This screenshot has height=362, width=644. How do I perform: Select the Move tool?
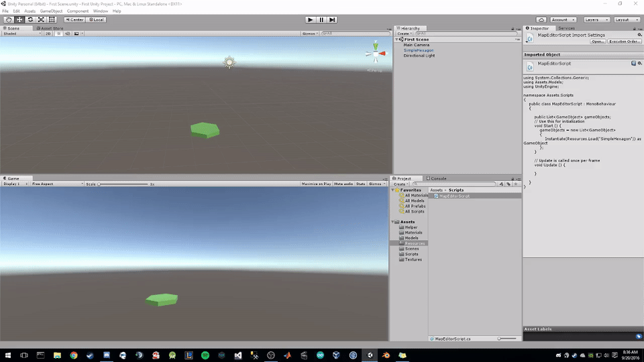tap(19, 19)
